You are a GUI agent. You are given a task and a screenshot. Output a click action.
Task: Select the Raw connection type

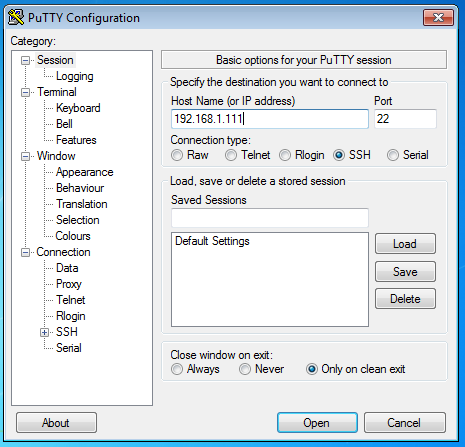pos(177,155)
